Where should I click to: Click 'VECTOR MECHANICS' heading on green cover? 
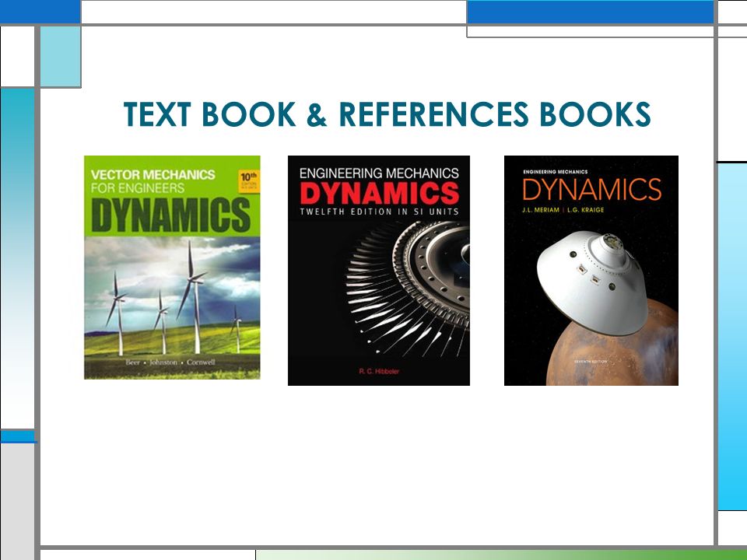coord(153,175)
